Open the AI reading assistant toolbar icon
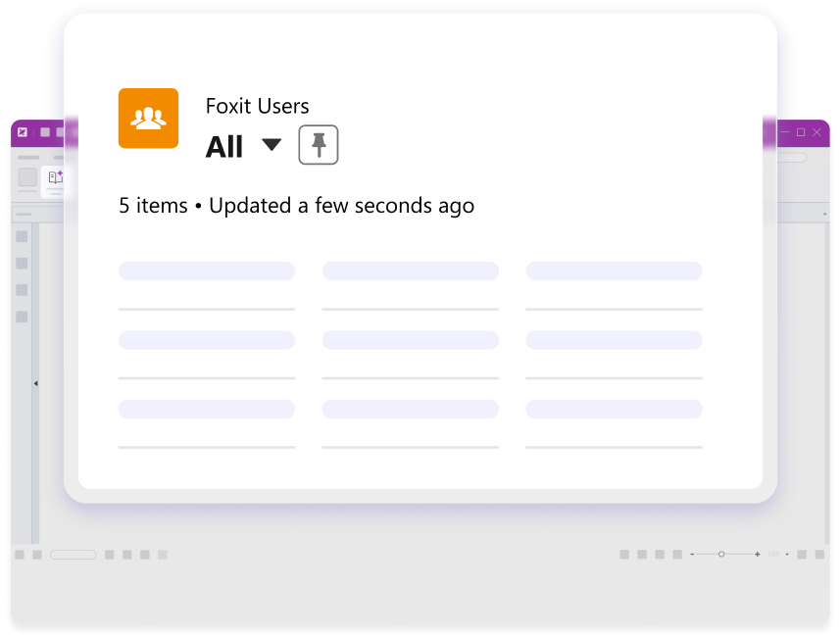This screenshot has height=637, width=840. (x=56, y=176)
